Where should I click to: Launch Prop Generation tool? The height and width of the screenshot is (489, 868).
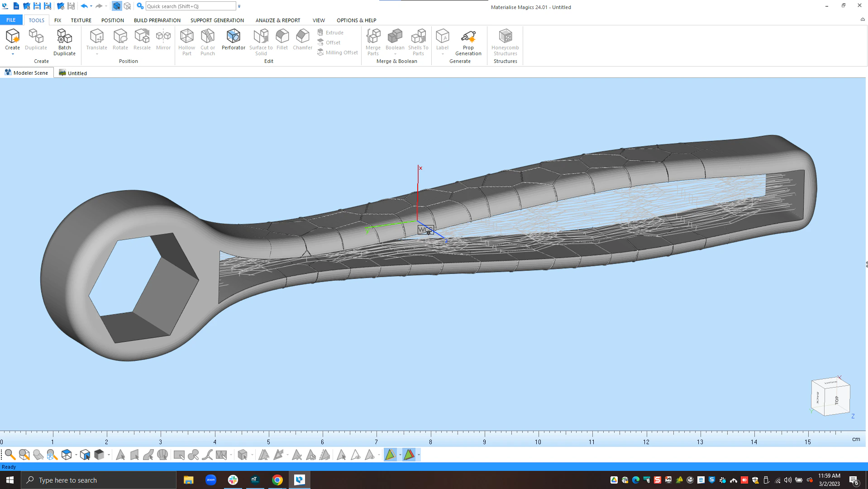(468, 36)
